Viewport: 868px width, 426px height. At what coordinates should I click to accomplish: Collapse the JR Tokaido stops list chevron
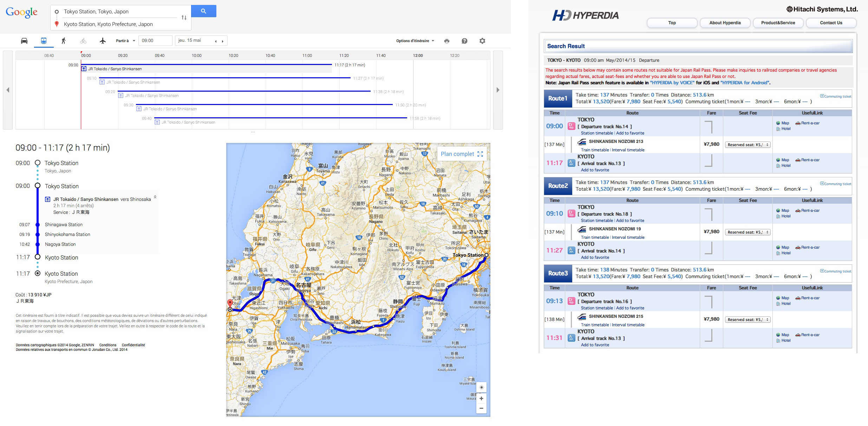click(155, 197)
